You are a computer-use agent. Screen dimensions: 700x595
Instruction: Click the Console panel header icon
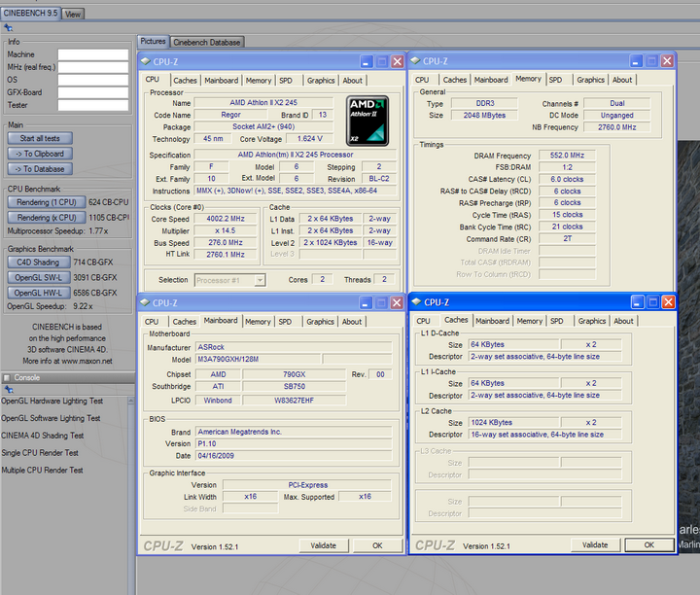coord(7,377)
